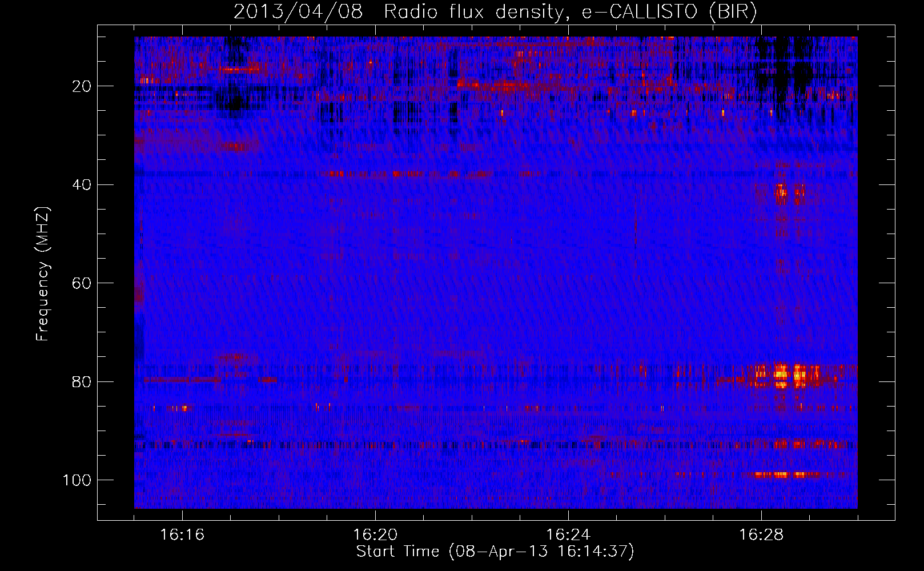924x571 pixels.
Task: Click the '16:28' time tick label
Action: (761, 534)
